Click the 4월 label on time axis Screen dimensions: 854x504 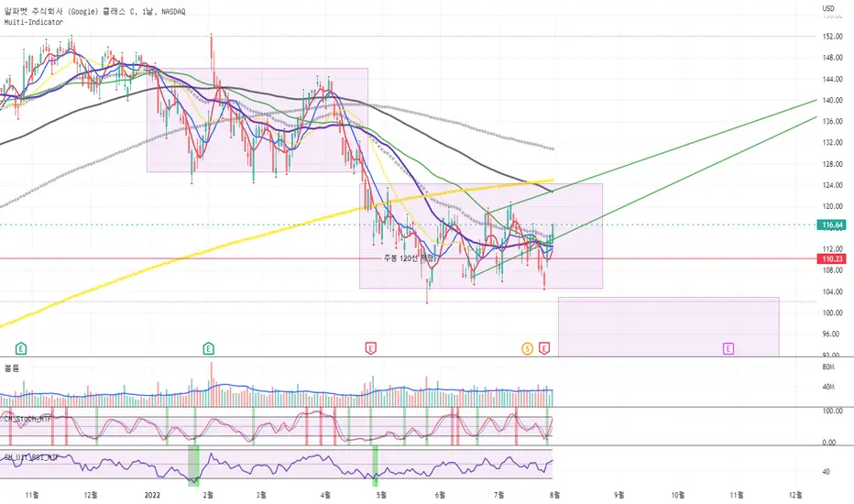tap(325, 495)
